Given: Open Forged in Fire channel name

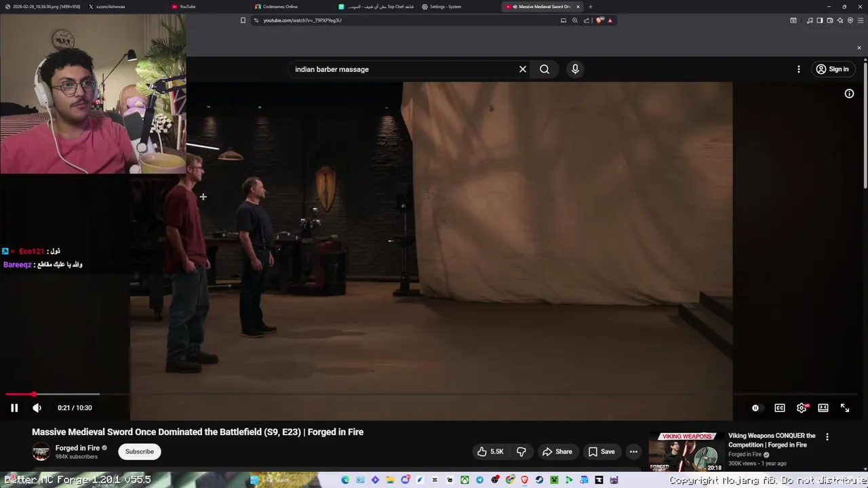Looking at the screenshot, I should coord(77,448).
